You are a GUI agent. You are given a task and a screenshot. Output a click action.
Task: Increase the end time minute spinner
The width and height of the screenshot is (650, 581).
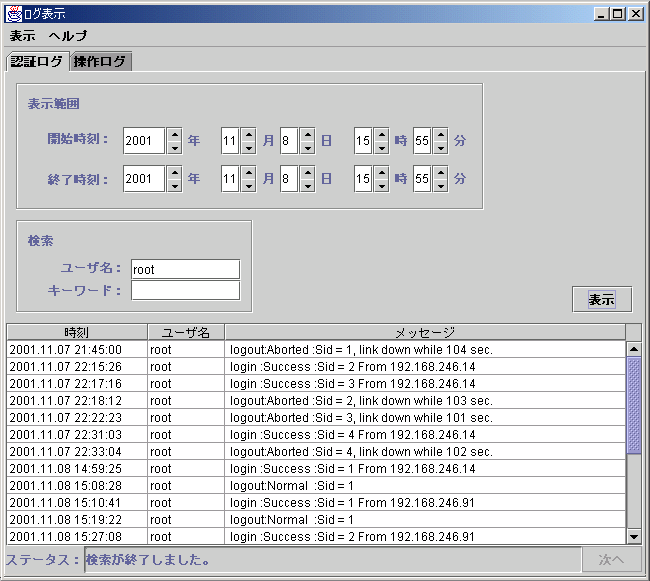click(441, 172)
